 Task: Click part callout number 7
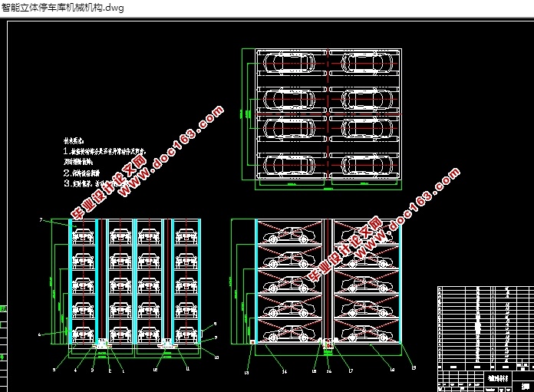pos(41,220)
